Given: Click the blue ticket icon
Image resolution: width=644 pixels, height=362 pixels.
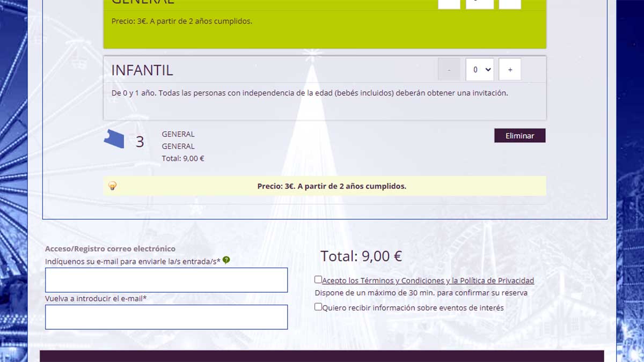Looking at the screenshot, I should click(x=114, y=139).
